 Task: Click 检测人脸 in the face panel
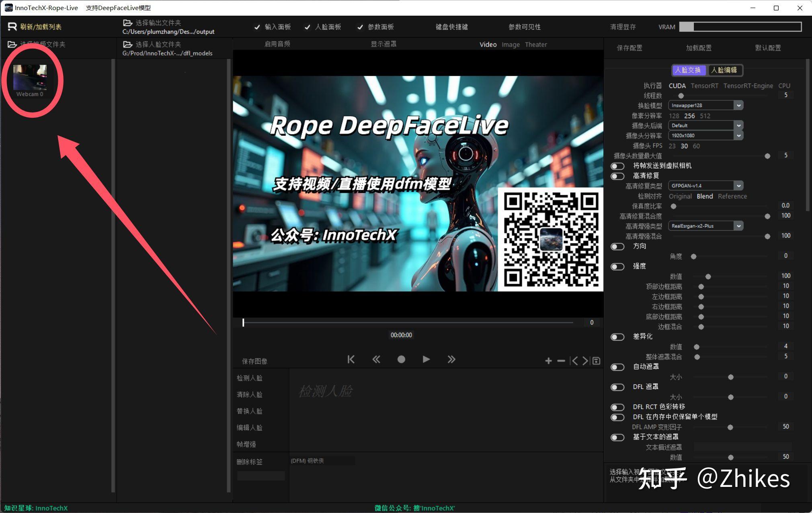[x=249, y=378]
